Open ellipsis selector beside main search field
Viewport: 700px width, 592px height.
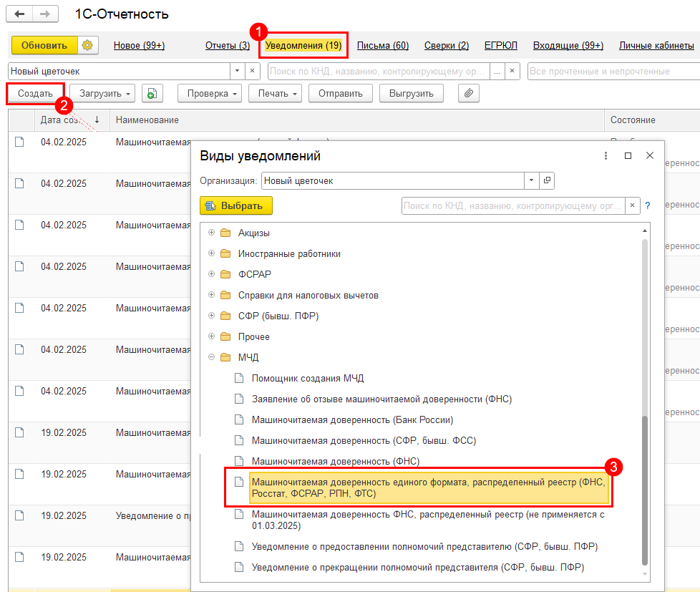click(x=497, y=71)
